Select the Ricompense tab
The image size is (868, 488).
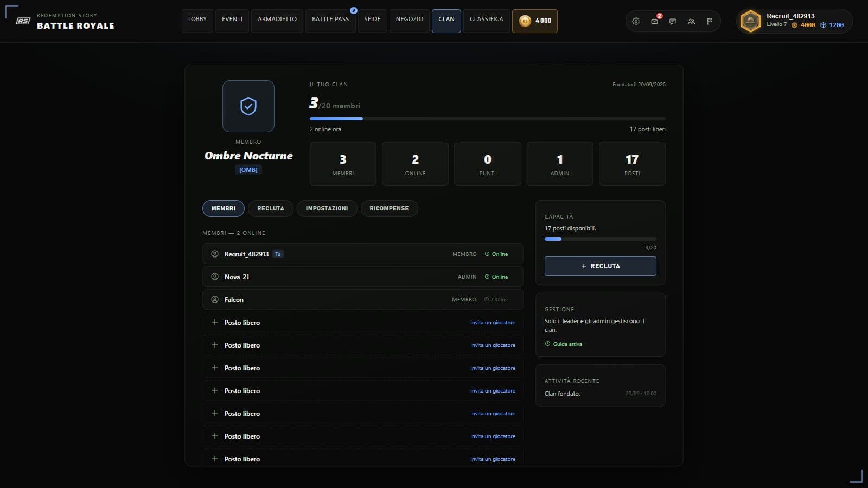tap(389, 208)
